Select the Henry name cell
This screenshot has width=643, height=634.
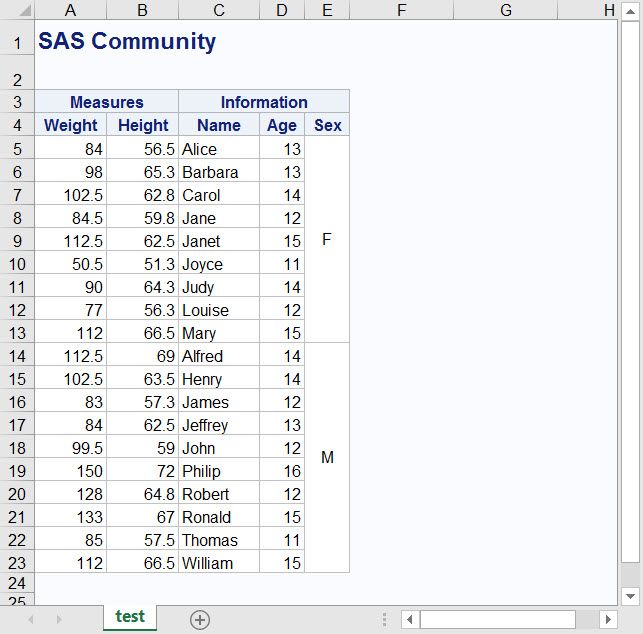coord(219,379)
